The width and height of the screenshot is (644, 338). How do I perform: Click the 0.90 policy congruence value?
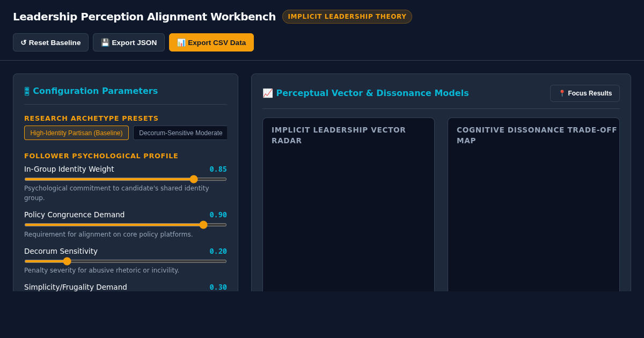click(218, 215)
